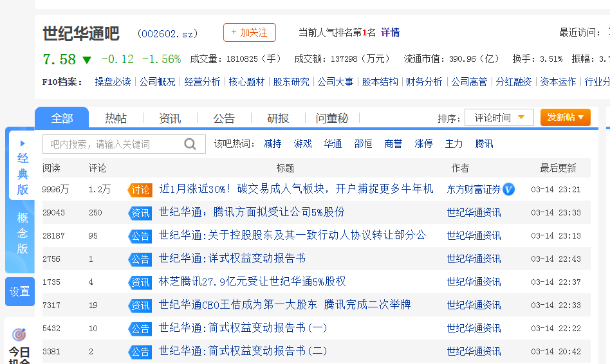Open 世纪华通资讯 author on 03-14 23:33 row
The width and height of the screenshot is (610, 364).
[474, 213]
